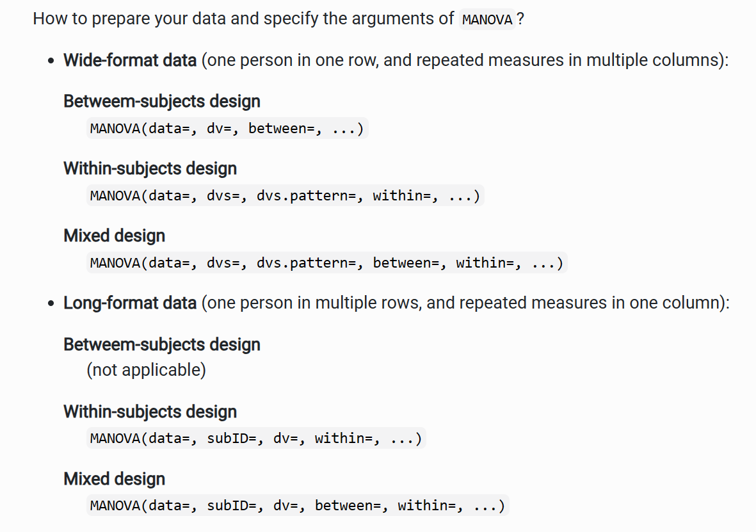Click Mixed design heading under Long-format data
Image resolution: width=756 pixels, height=532 pixels.
pyautogui.click(x=114, y=479)
